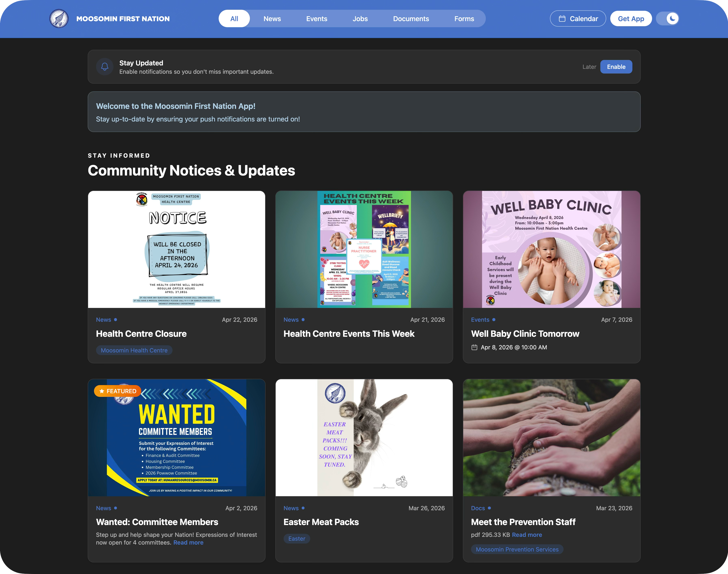This screenshot has width=728, height=574.
Task: Click MOOSOMIN FIRST NATION site title
Action: click(x=123, y=19)
